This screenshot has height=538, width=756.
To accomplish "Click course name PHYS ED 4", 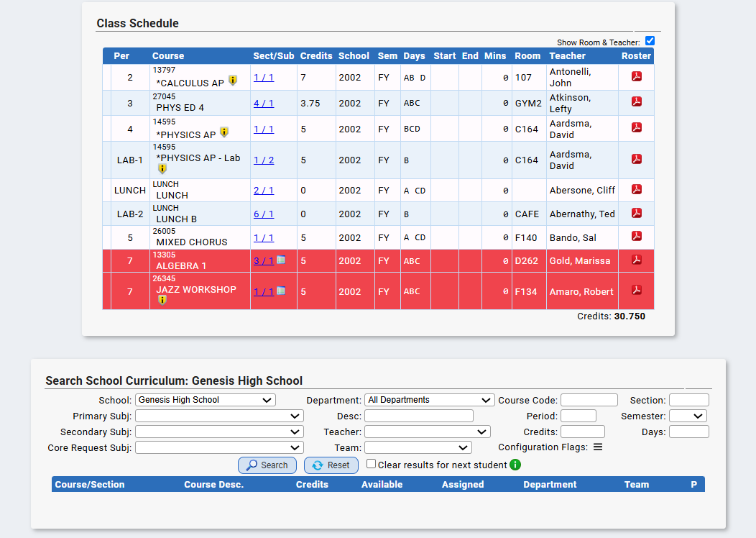I will point(180,108).
